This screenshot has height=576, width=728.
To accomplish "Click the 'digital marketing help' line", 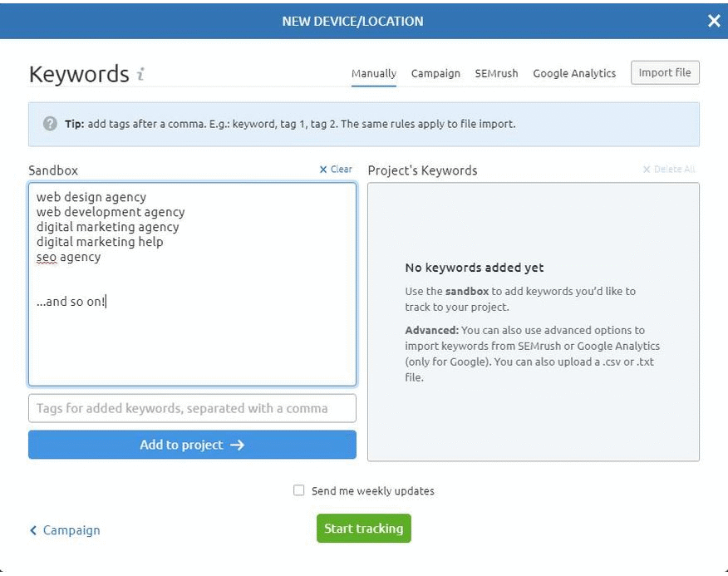I will [x=100, y=242].
